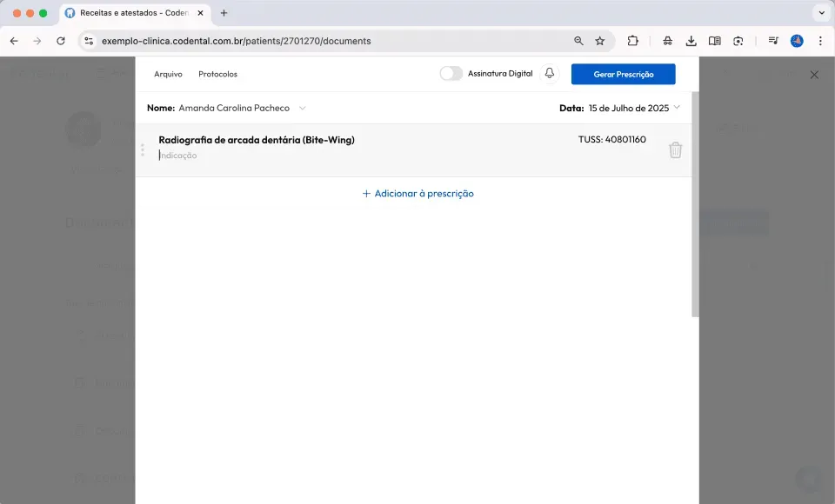This screenshot has height=504, width=835.
Task: Toggle the Assinatura Digital switch
Action: tap(451, 74)
